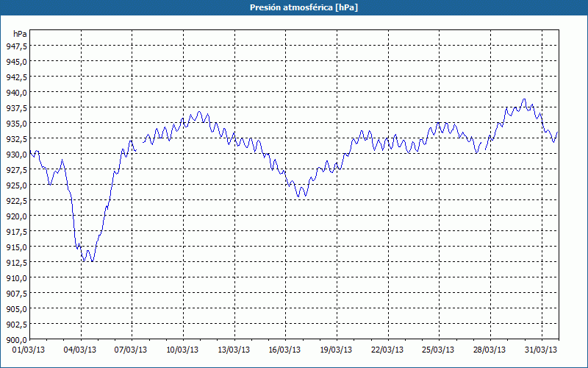Select the 925,0 y-axis tick label
The image size is (588, 368).
(16, 185)
